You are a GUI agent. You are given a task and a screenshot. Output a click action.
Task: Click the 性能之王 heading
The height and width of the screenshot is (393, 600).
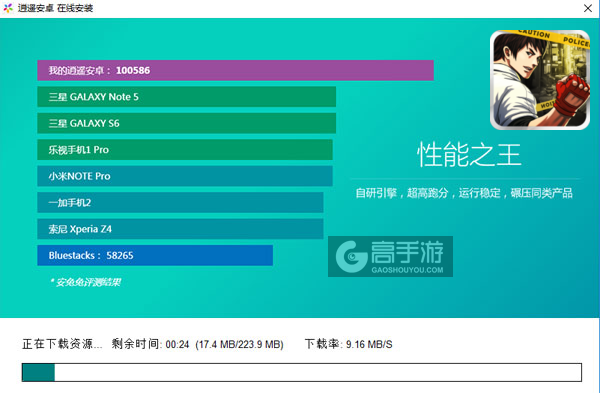coord(469,155)
